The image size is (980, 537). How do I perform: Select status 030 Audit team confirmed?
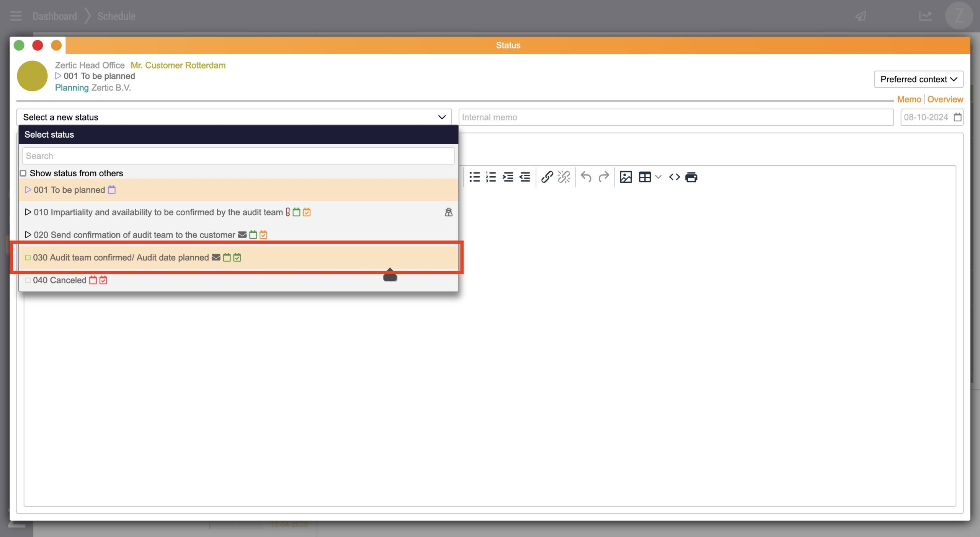[x=121, y=257]
